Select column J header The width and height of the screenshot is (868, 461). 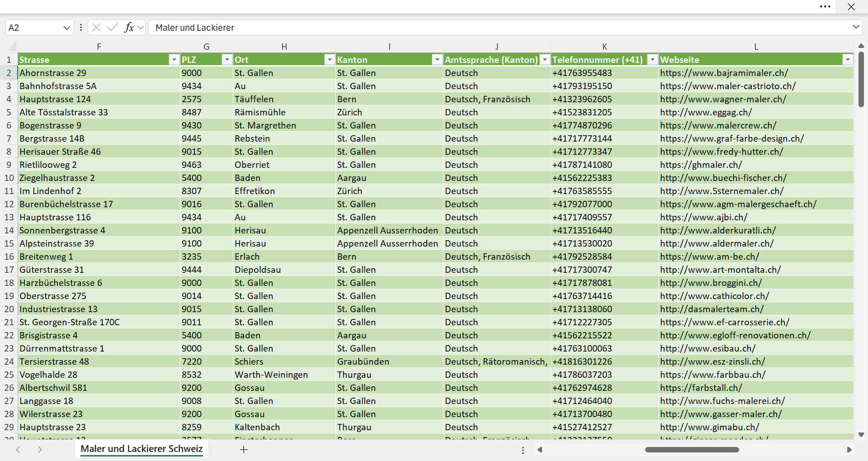(x=497, y=47)
